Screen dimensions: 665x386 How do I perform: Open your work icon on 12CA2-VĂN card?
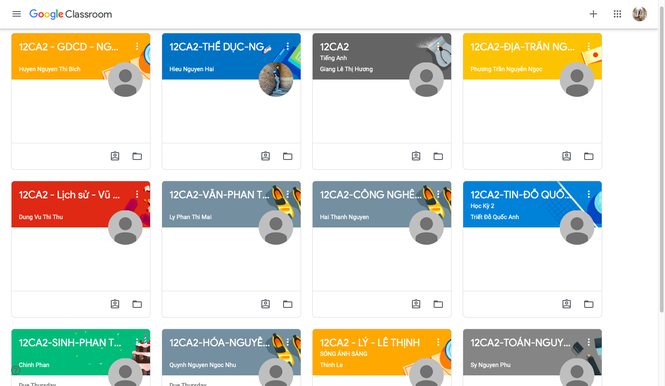point(265,304)
